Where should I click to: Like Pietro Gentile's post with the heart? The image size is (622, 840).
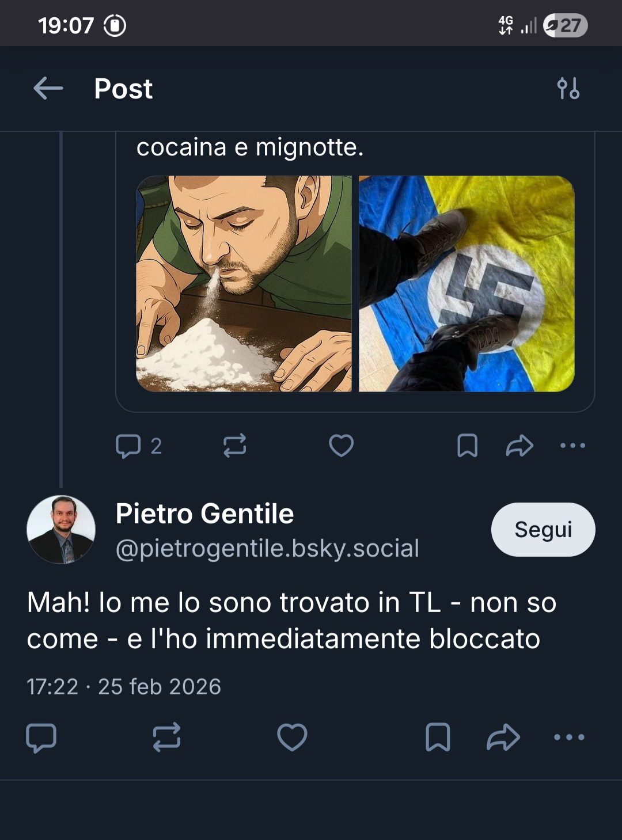(292, 738)
